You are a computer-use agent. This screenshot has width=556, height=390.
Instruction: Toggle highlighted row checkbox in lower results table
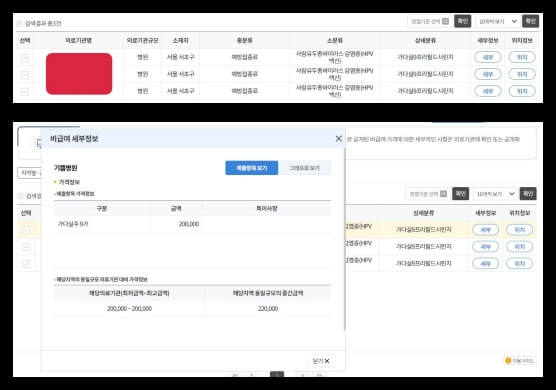coord(26,230)
